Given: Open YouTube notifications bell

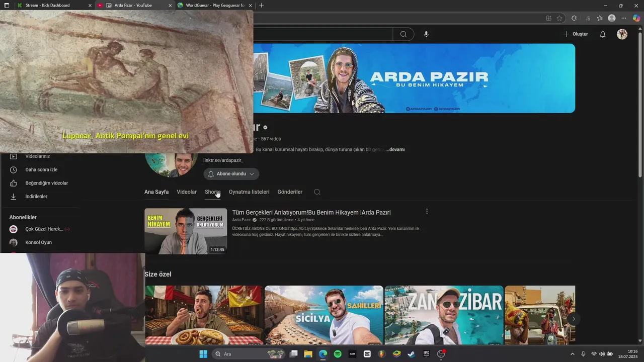Looking at the screenshot, I should click(602, 34).
